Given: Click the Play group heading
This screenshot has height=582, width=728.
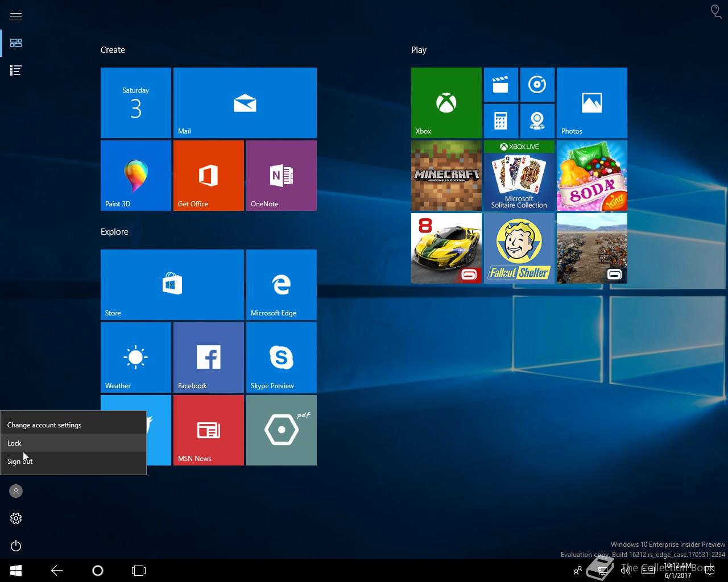Looking at the screenshot, I should point(419,50).
